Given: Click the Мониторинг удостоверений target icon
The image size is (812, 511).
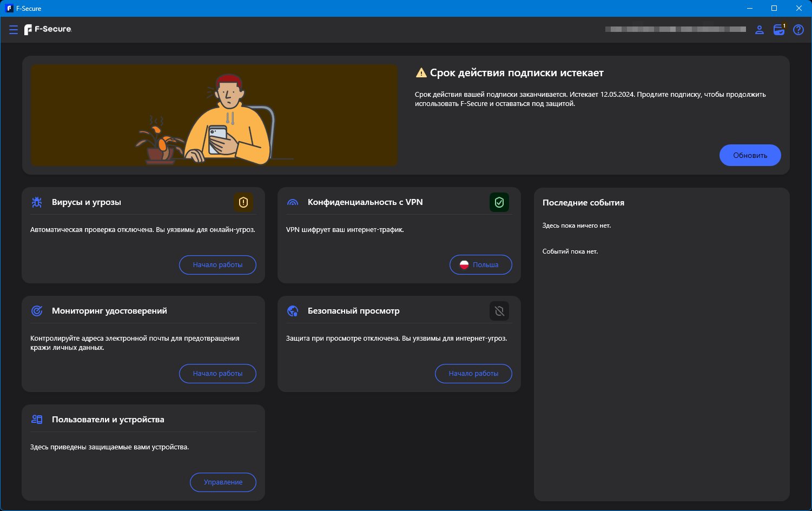Looking at the screenshot, I should point(37,311).
